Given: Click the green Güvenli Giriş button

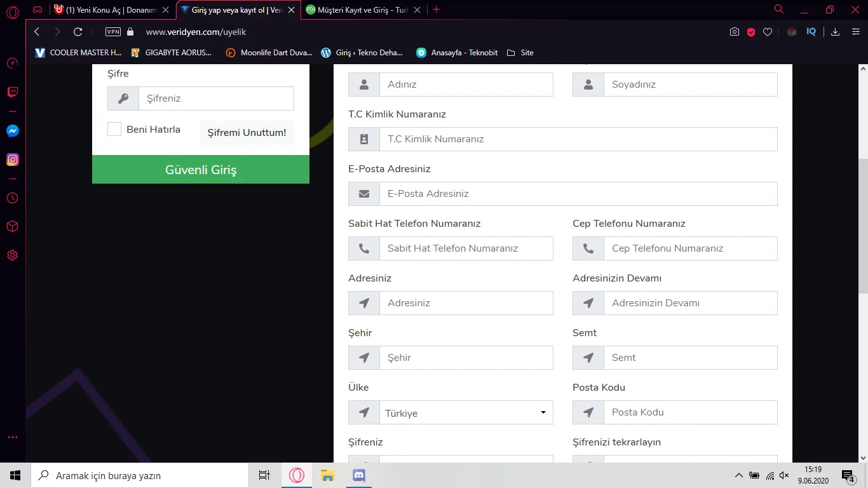Looking at the screenshot, I should click(201, 170).
